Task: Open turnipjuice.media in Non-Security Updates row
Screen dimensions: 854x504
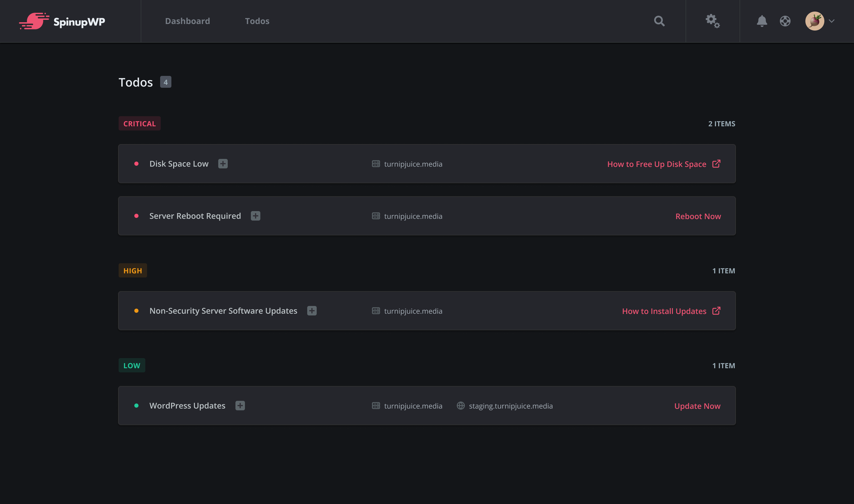Action: pos(413,311)
